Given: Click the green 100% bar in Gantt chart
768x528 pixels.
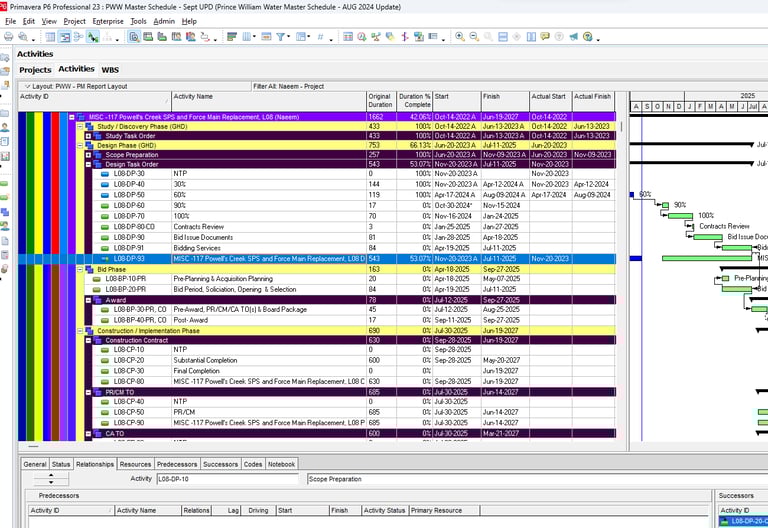Looking at the screenshot, I should tap(680, 216).
